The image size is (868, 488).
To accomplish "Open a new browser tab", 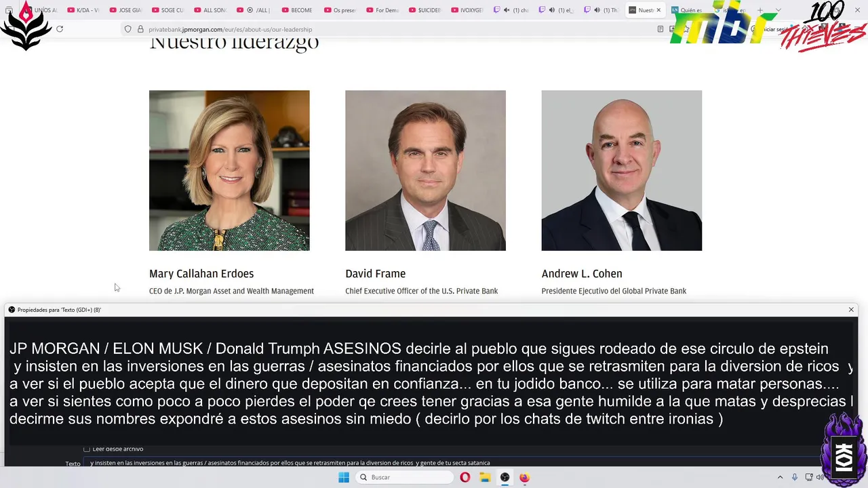I will (760, 10).
